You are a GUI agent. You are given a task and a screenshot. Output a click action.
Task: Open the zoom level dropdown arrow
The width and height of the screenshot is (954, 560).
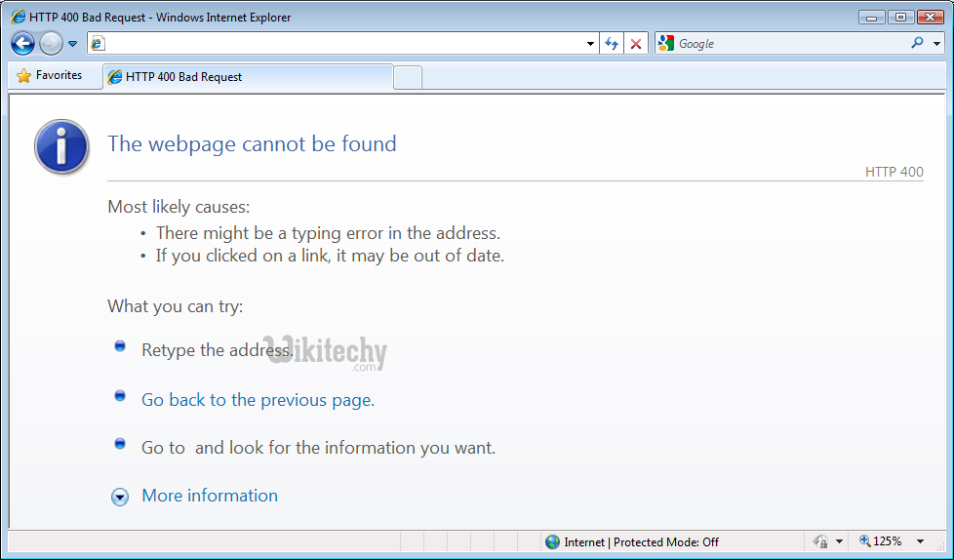[920, 541]
